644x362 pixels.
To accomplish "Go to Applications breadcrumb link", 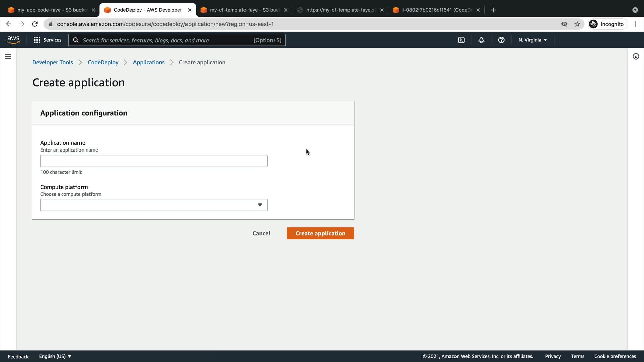I will [149, 62].
